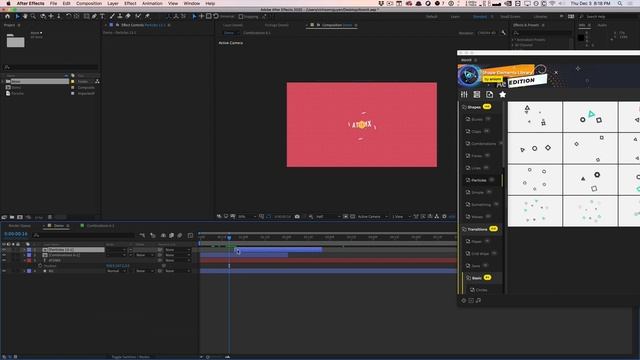The width and height of the screenshot is (640, 360).
Task: Click Position stopwatch on text layer
Action: point(40,266)
